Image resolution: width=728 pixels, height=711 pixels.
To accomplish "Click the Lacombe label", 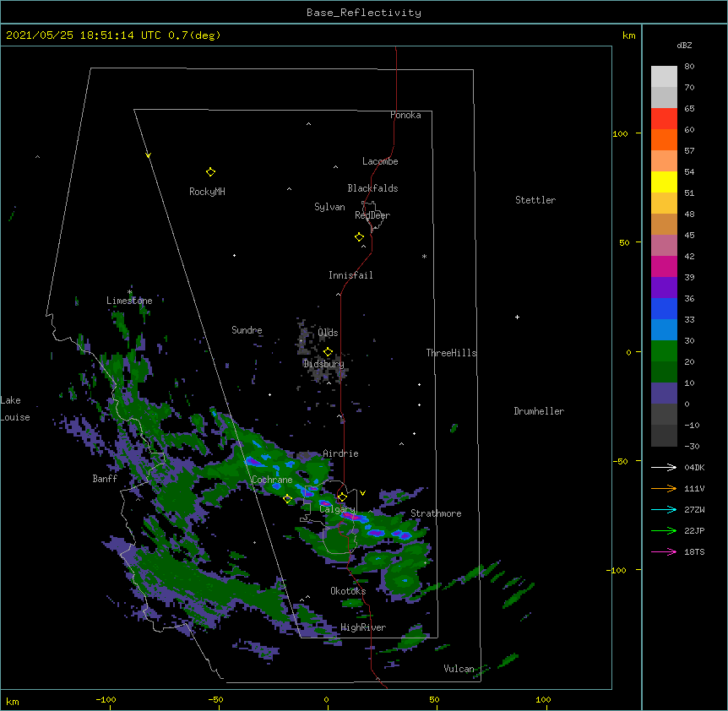I will 380,161.
